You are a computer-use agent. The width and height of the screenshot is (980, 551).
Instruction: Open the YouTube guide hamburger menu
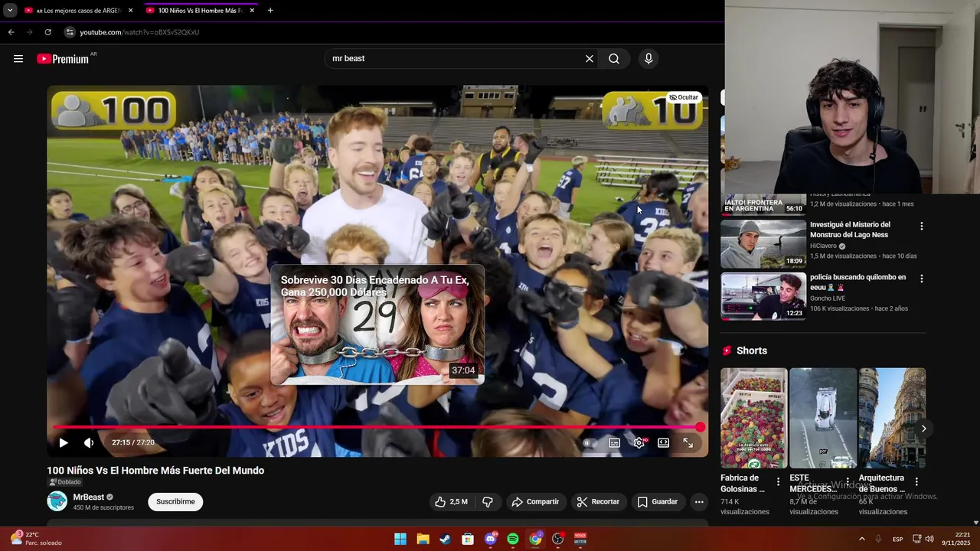(x=18, y=59)
